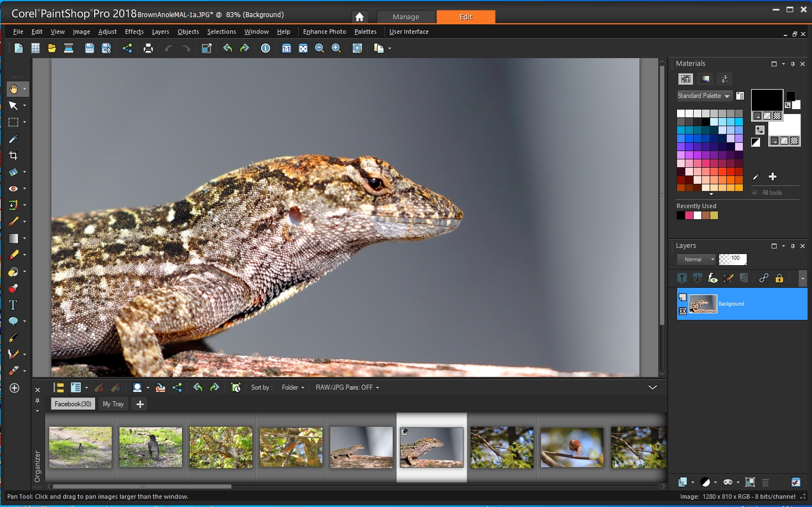Open the My Tray tab
The width and height of the screenshot is (812, 507).
coord(113,404)
